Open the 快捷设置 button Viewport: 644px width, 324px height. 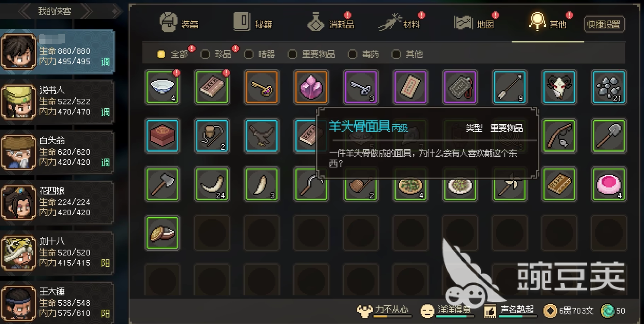[604, 25]
